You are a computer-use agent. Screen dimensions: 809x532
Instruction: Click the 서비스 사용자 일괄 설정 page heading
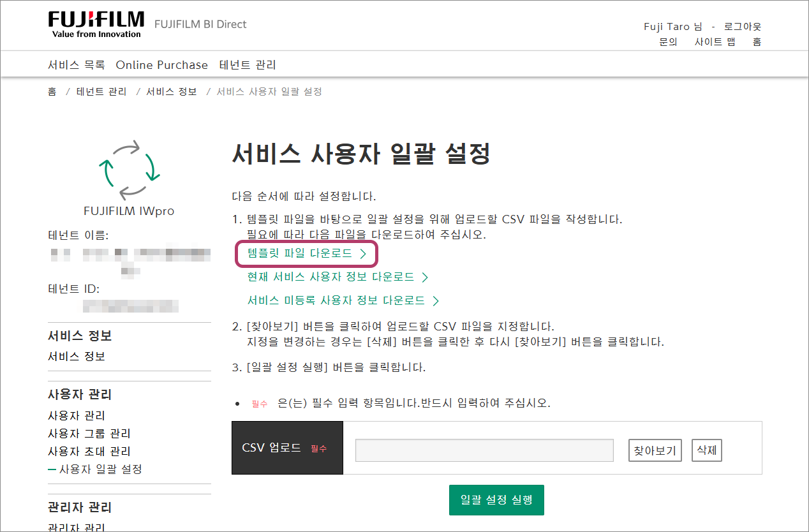click(x=361, y=154)
